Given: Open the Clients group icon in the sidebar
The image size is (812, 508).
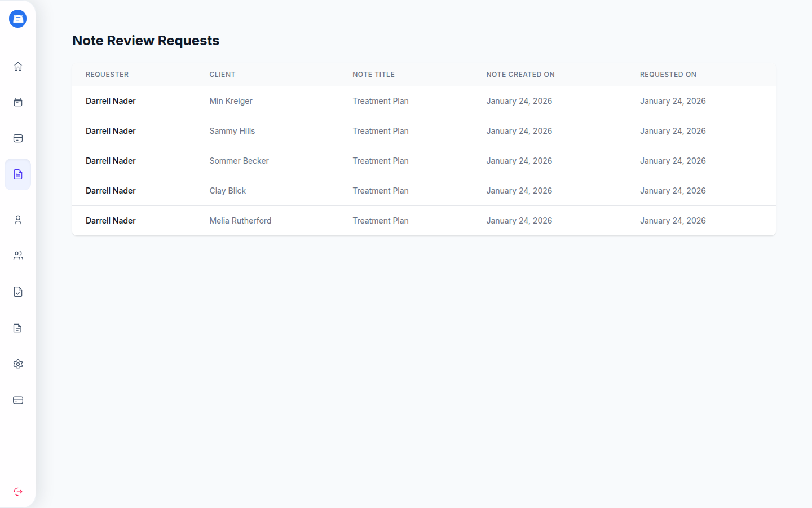Looking at the screenshot, I should [17, 256].
